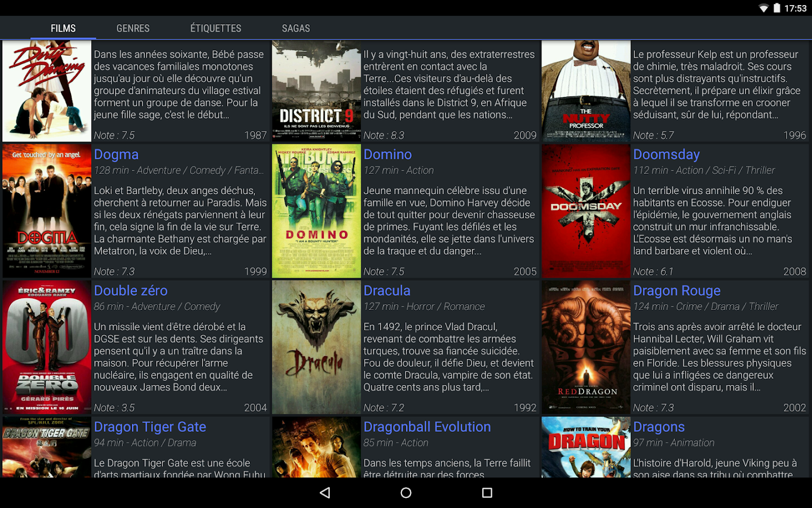Open the How to Train Your Dragon poster
The width and height of the screenshot is (812, 508).
tap(586, 447)
